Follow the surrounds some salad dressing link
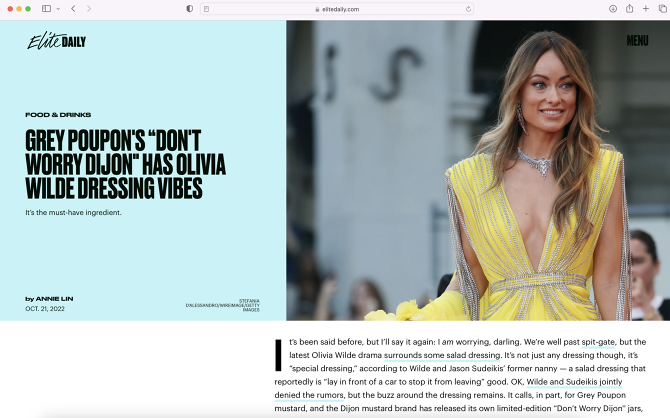Viewport: 670px width, 418px height. click(442, 355)
